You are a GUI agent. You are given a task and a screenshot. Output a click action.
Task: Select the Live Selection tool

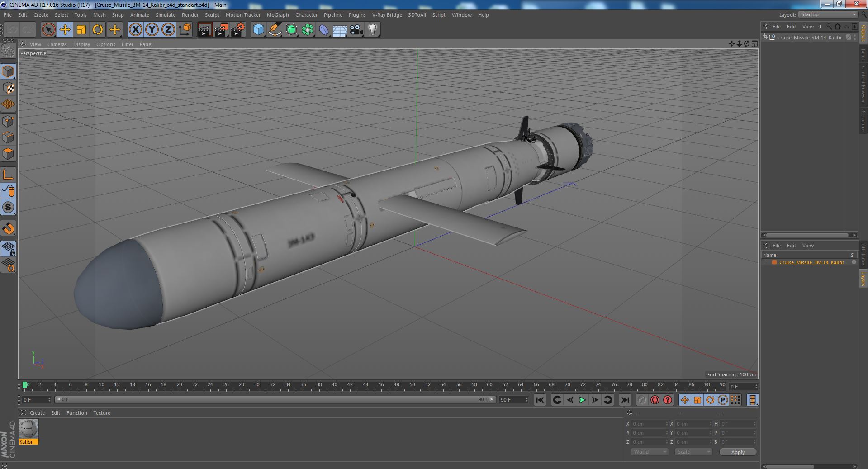click(48, 30)
